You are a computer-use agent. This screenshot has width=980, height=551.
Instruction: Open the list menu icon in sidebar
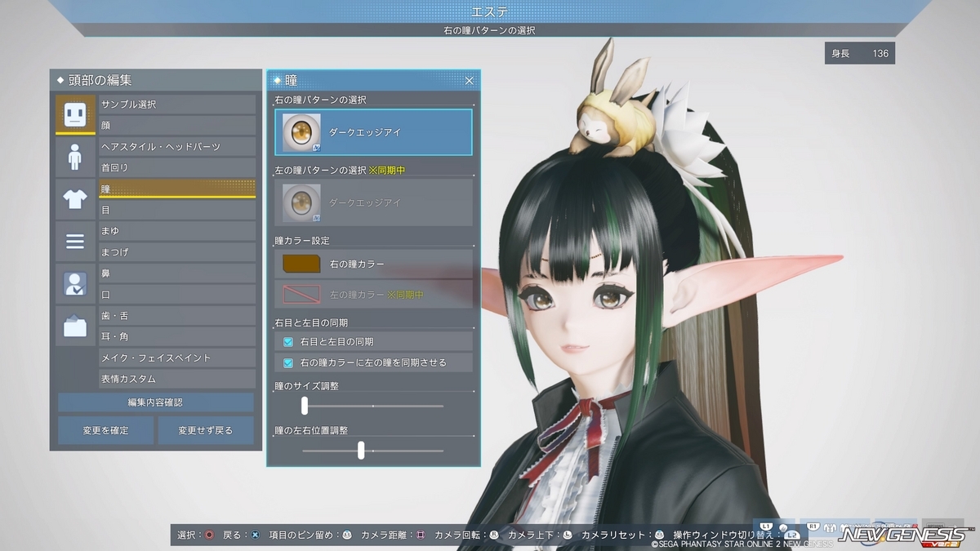coord(75,242)
